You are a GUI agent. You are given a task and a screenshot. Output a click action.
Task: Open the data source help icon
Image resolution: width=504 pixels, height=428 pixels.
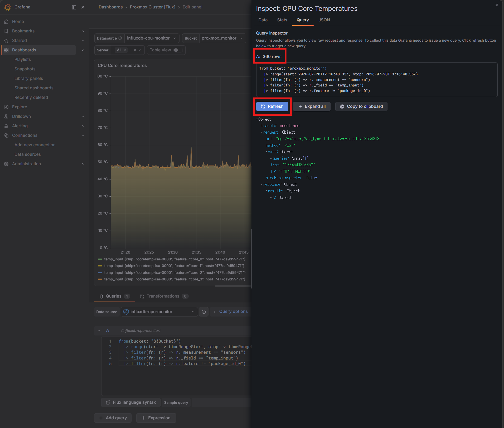point(204,312)
